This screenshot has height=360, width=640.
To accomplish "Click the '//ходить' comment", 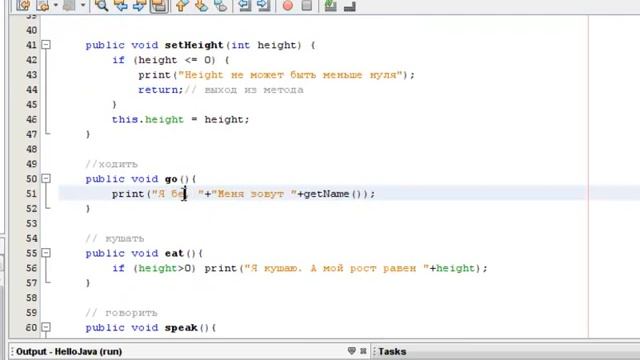I will 111,164.
